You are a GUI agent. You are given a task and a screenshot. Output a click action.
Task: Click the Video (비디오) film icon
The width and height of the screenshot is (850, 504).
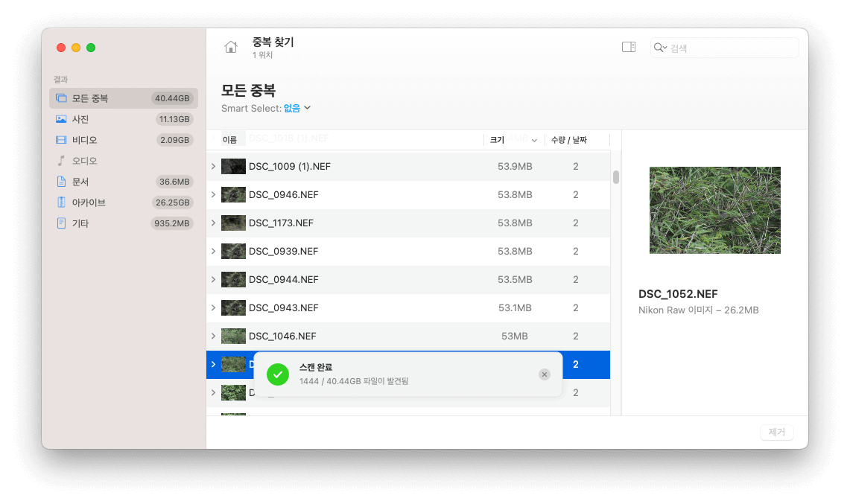61,140
